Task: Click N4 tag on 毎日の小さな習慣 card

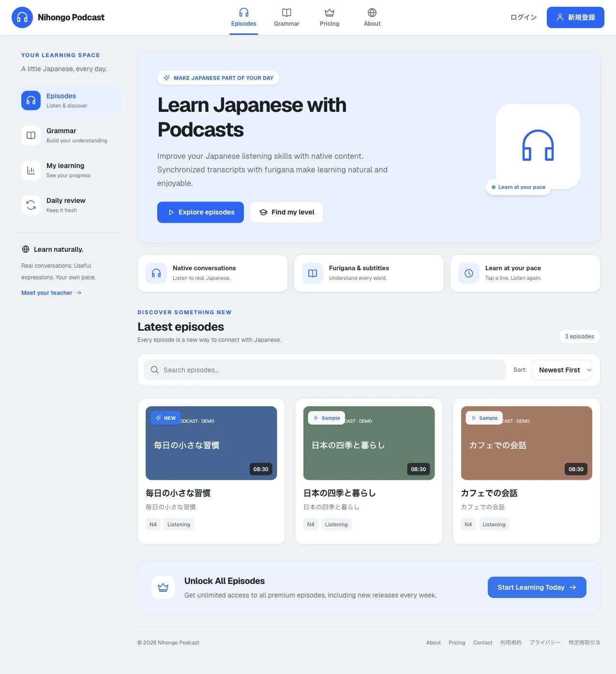Action: coord(153,524)
